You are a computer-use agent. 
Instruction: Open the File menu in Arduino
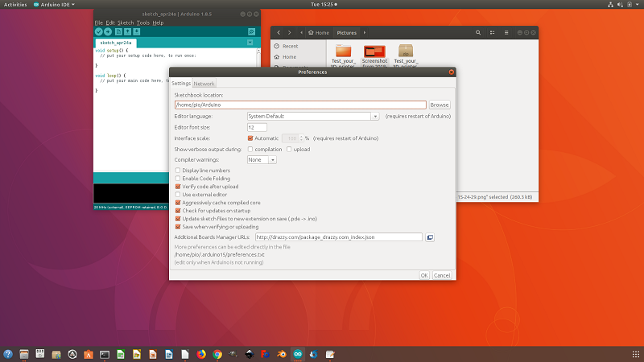point(98,23)
